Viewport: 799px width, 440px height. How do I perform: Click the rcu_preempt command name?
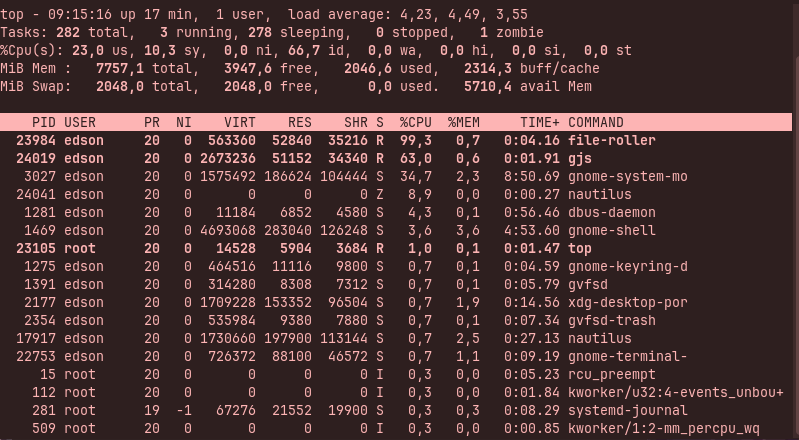point(611,375)
